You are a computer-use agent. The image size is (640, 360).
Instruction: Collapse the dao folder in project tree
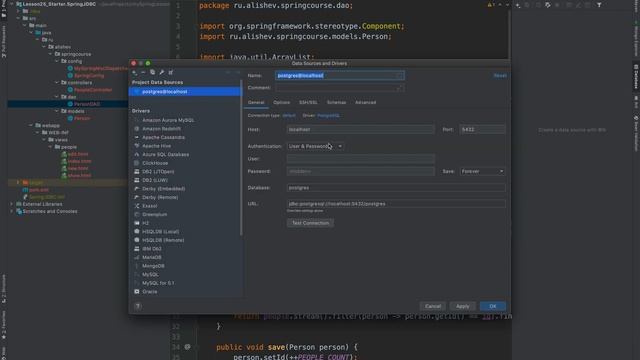(57, 97)
